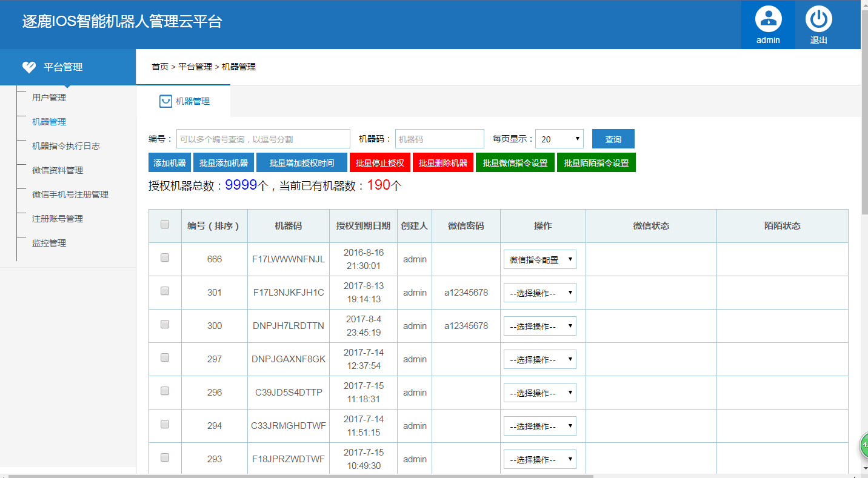Screen dimensions: 868x478
Task: Click machine code F18JPRZWDTWF
Action: [x=289, y=459]
